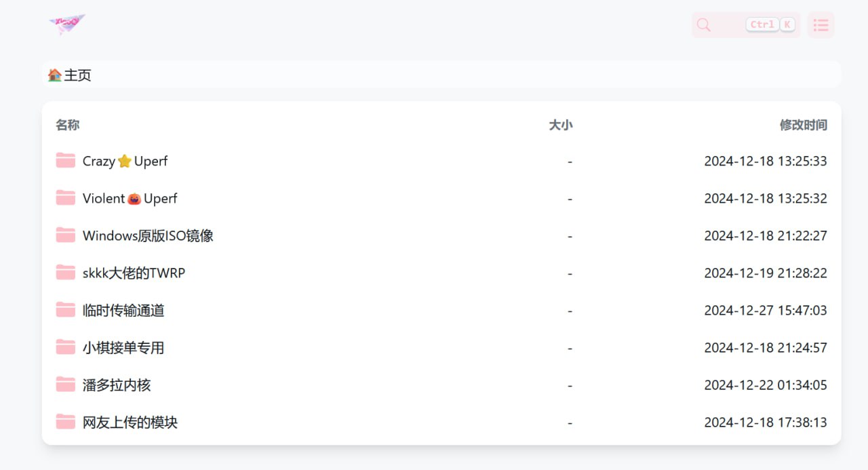Click folder icon beside skkk大佬的TWRP
Image resolution: width=868 pixels, height=470 pixels.
pyautogui.click(x=66, y=273)
